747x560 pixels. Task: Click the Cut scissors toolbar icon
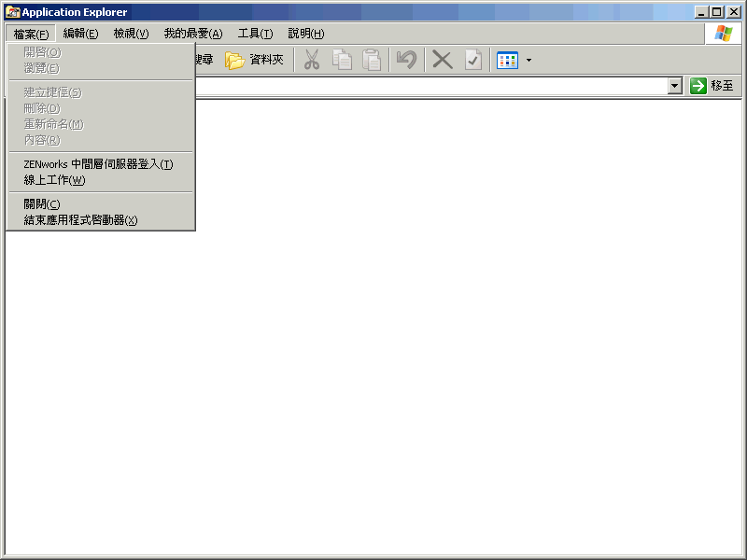(312, 60)
